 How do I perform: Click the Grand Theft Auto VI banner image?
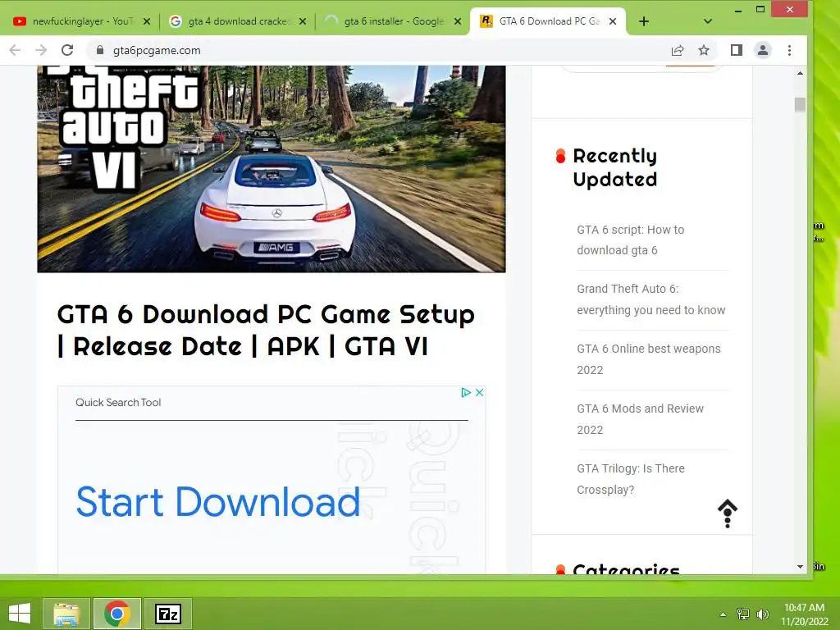point(271,169)
